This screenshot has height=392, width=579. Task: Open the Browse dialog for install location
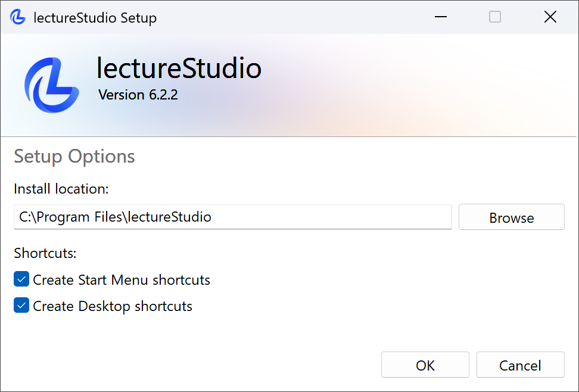[x=511, y=217]
